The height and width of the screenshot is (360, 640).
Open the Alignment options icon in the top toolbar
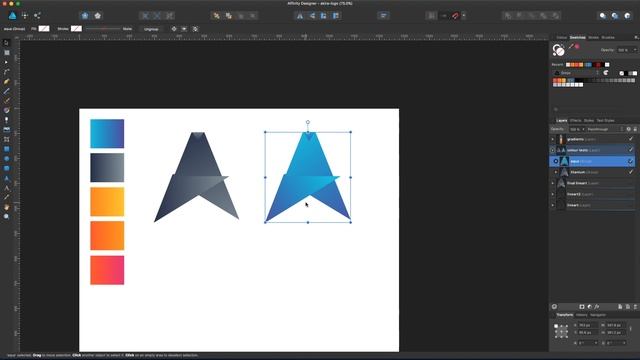click(383, 16)
